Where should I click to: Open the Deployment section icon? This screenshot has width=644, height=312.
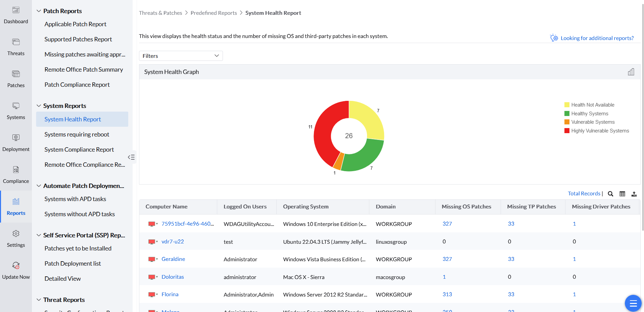coord(16,138)
